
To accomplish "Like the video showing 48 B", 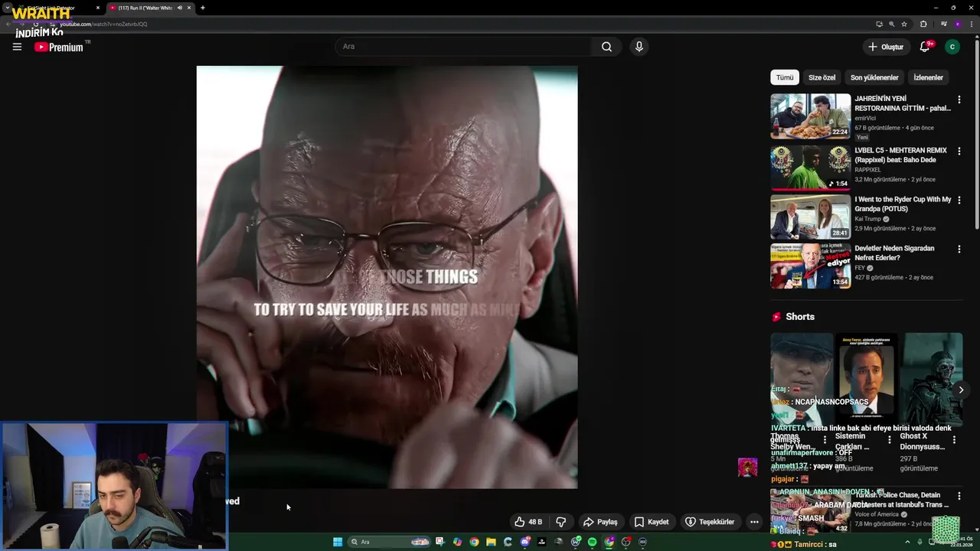I will coord(528,522).
